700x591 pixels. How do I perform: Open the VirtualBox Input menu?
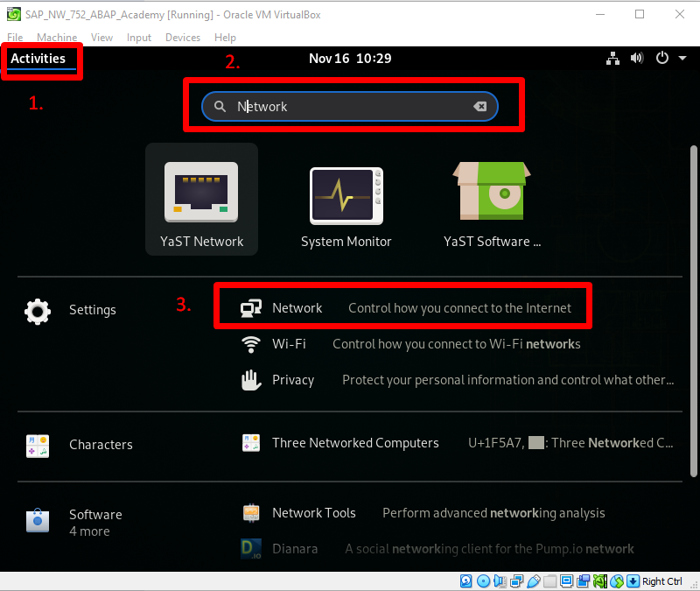point(139,38)
